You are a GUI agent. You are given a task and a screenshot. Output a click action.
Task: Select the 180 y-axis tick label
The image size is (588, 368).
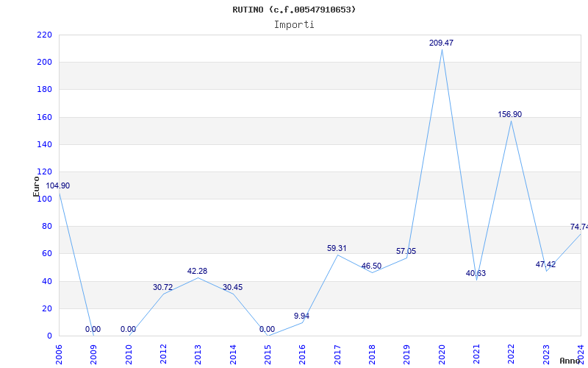pos(44,90)
